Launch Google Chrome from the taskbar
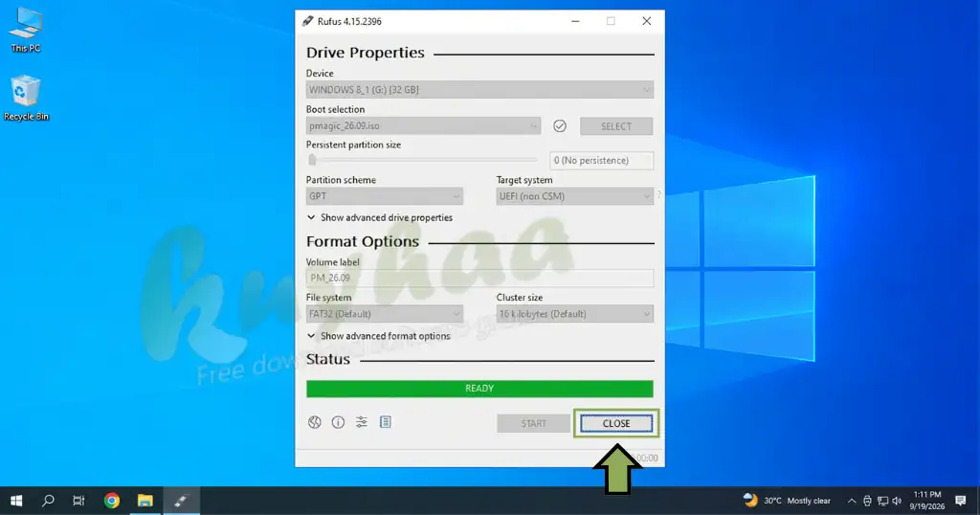The image size is (980, 515). 112,501
